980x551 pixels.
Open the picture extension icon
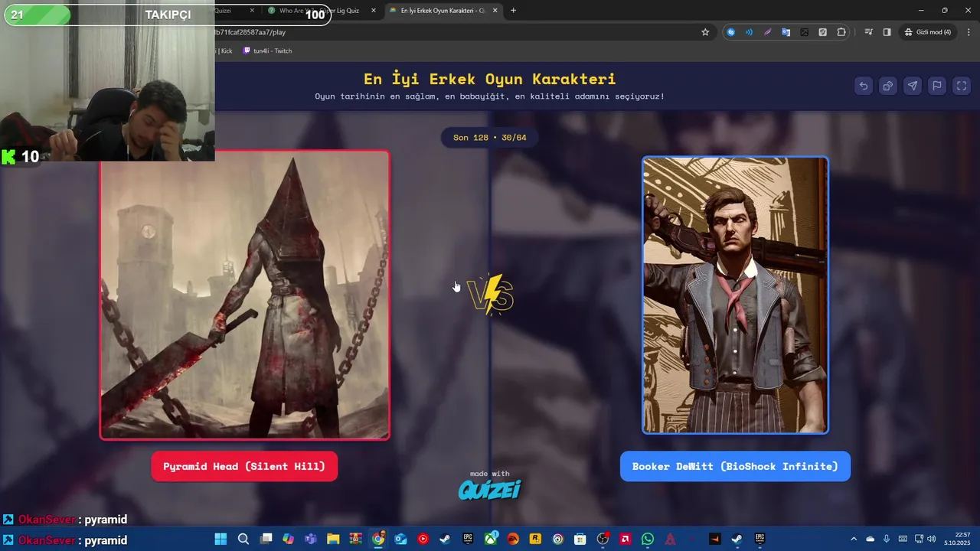[x=804, y=32]
